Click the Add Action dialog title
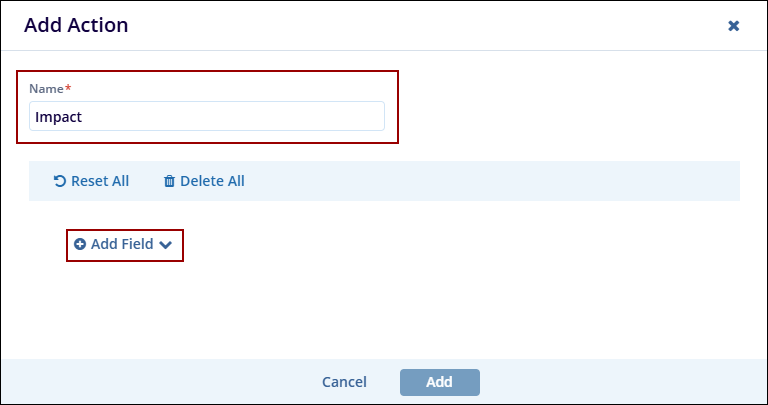 [x=76, y=26]
